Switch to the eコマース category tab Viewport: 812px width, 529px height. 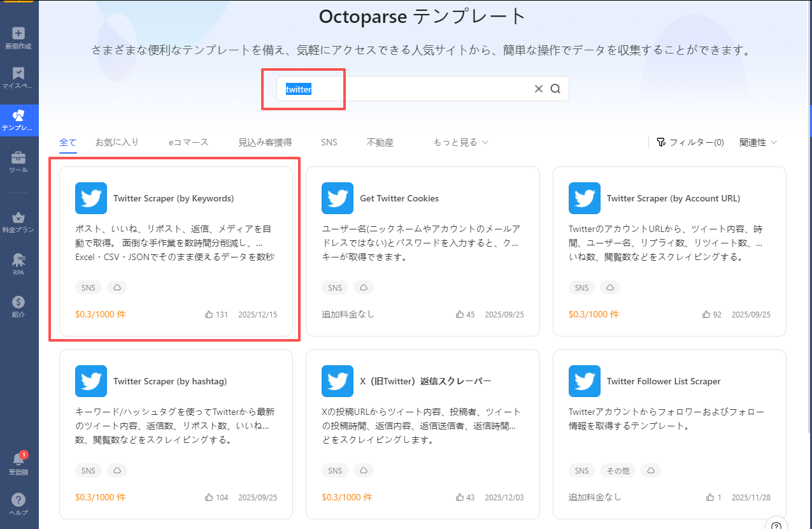click(188, 142)
